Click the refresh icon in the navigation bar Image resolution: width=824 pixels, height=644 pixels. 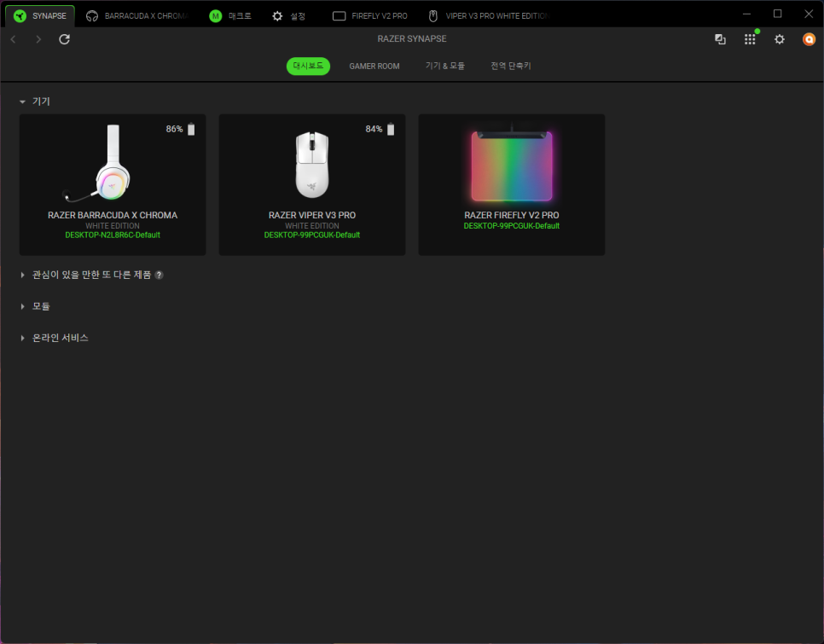[x=65, y=39]
